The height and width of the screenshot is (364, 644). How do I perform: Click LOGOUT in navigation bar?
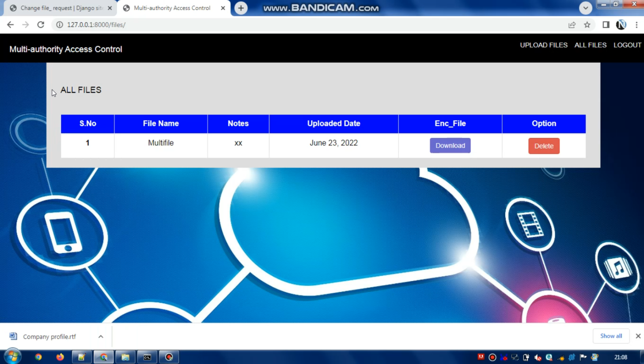coord(627,45)
